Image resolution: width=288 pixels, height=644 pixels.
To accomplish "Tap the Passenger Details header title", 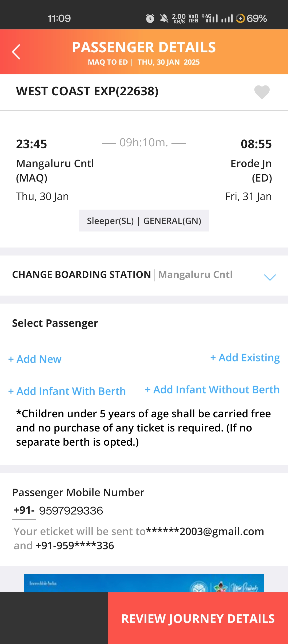I will pyautogui.click(x=144, y=47).
